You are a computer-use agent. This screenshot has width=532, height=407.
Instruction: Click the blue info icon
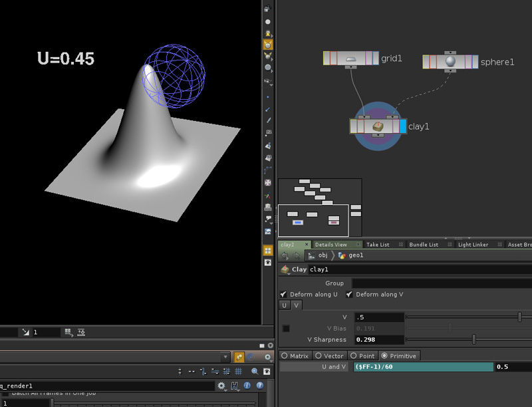click(247, 385)
